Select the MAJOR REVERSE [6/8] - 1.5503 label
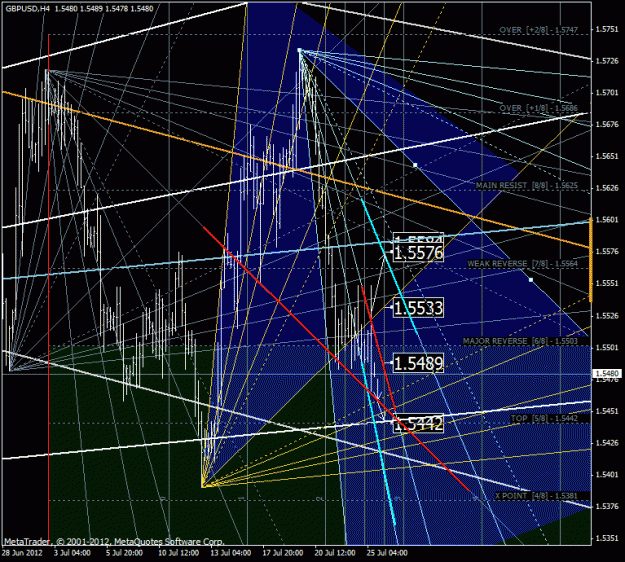This screenshot has width=625, height=562. (520, 341)
